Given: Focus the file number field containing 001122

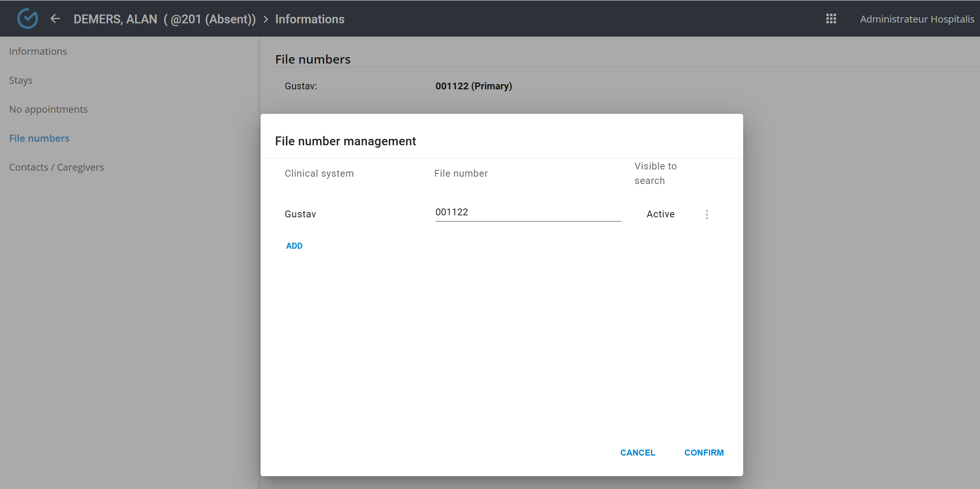Looking at the screenshot, I should pyautogui.click(x=528, y=213).
